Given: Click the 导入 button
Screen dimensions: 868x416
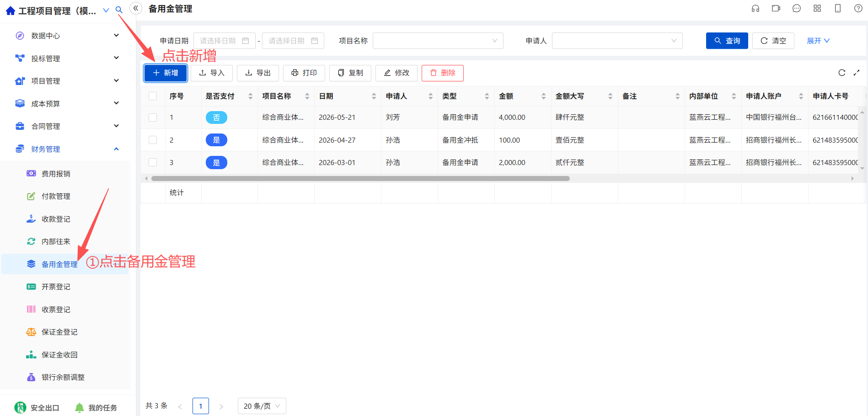Looking at the screenshot, I should click(212, 73).
